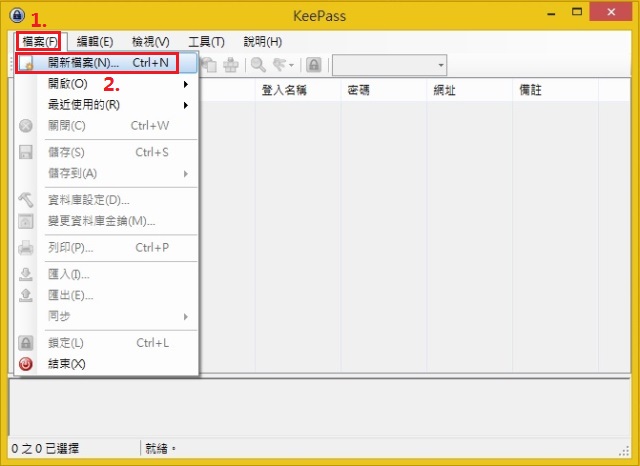Screen dimensions: 640x466
Task: Open the show entries dropdown toolbar icon
Action: click(284, 65)
